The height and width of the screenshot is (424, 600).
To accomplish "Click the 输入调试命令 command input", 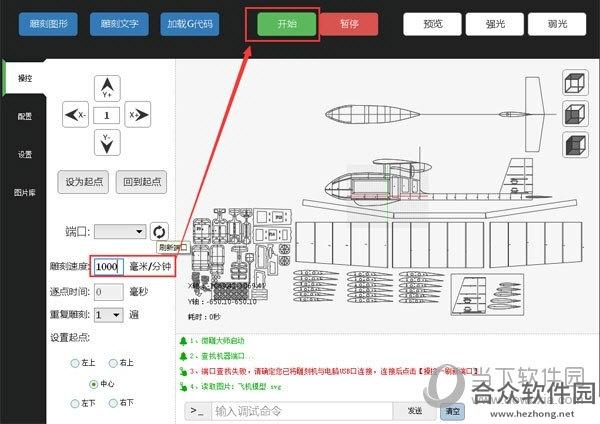I will pyautogui.click(x=302, y=411).
